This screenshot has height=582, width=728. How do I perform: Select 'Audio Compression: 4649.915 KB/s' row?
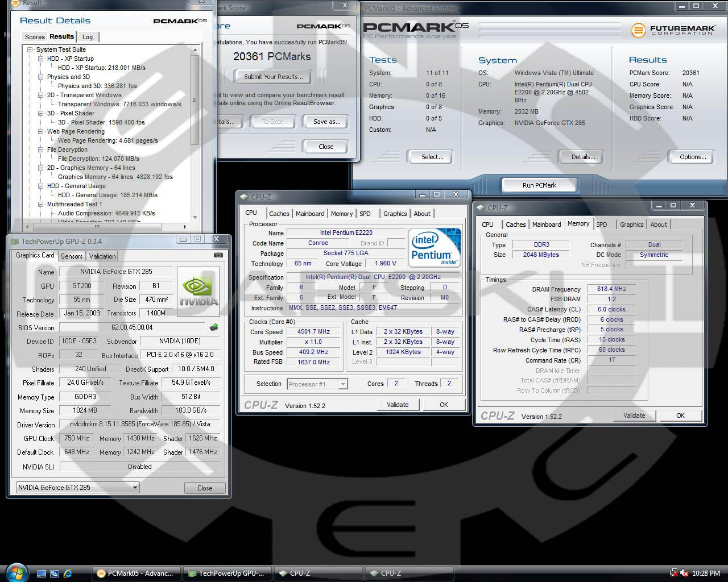point(106,213)
